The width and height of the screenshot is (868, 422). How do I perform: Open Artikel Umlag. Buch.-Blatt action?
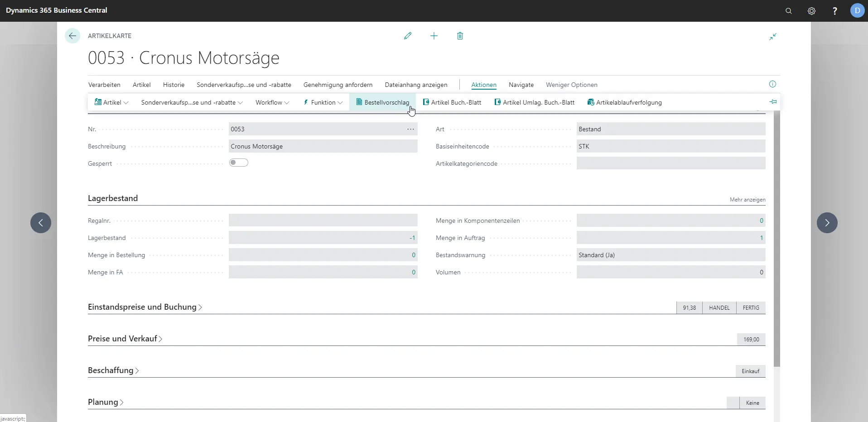(535, 102)
